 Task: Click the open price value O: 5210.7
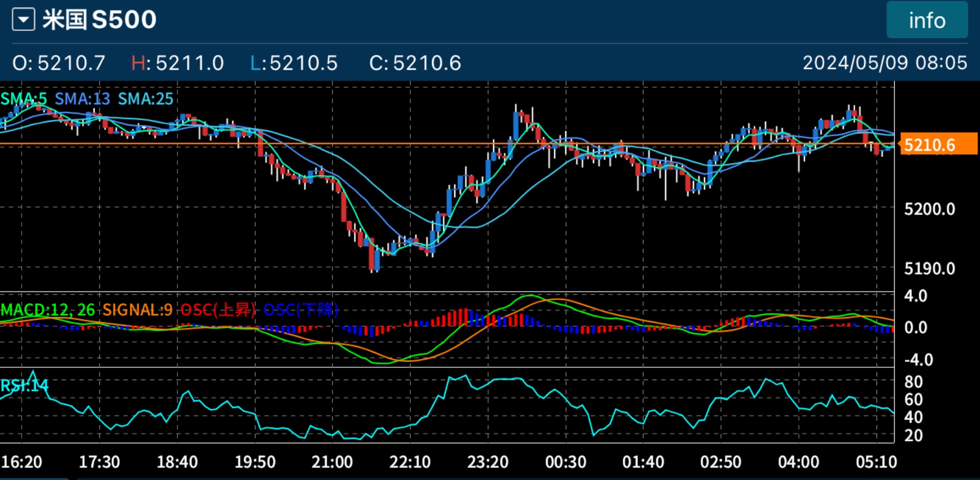pos(59,63)
